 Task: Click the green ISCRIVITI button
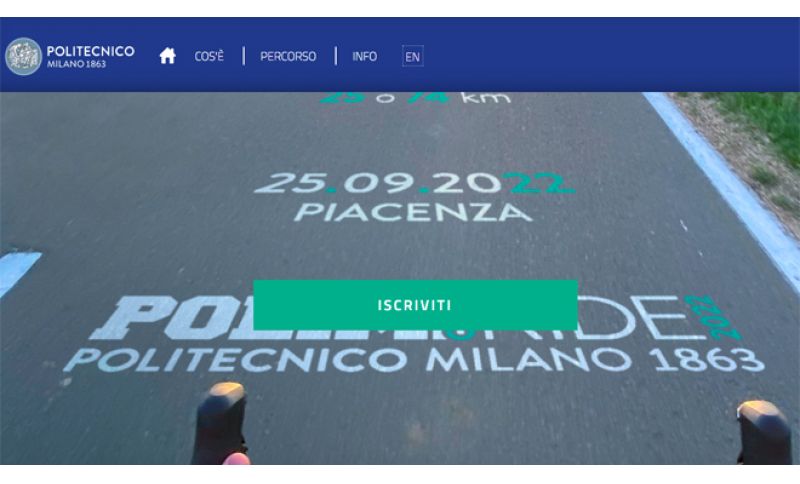(415, 305)
